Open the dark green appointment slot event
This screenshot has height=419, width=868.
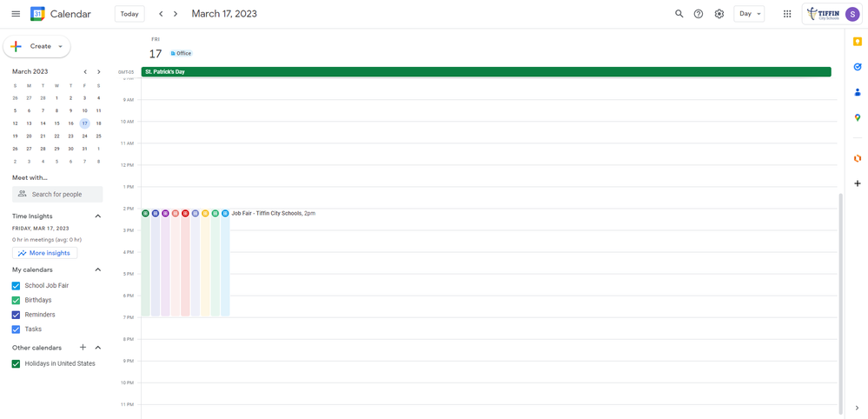click(146, 263)
